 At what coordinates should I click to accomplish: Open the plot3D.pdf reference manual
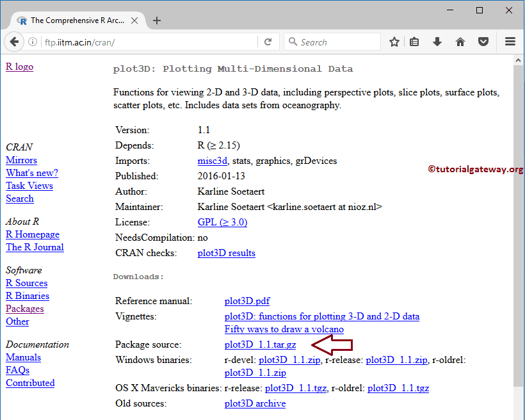[x=246, y=301]
